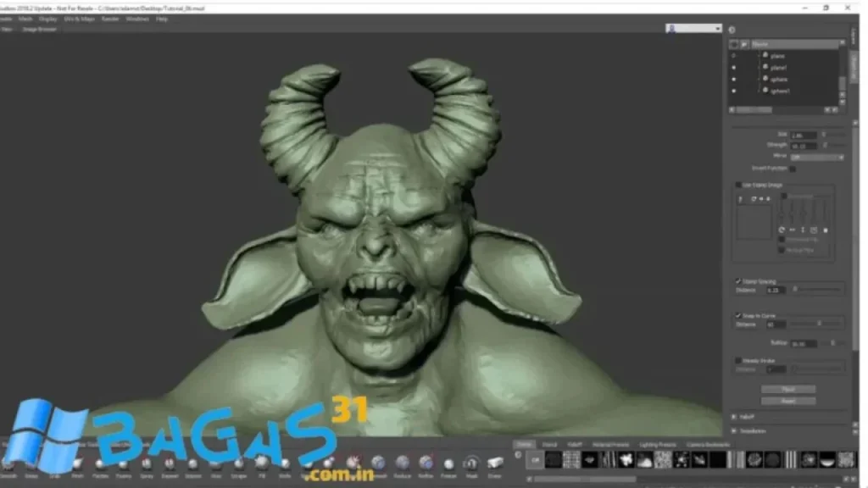Switch to the Falloff tray tab
This screenshot has width=868, height=488.
point(575,444)
